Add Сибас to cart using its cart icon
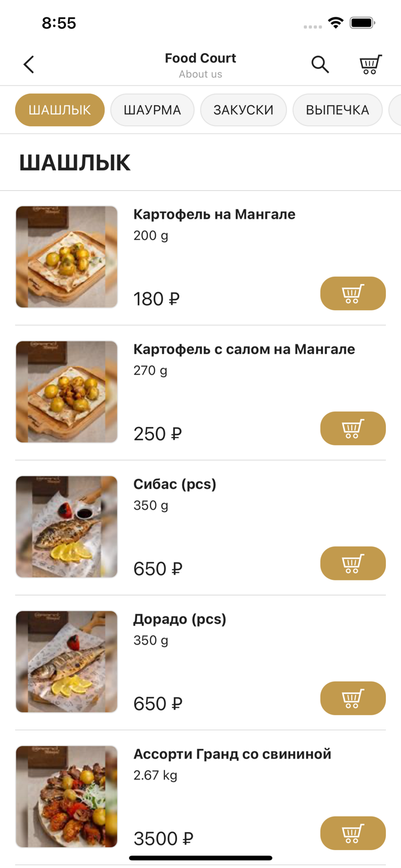401x868 pixels. (x=353, y=563)
